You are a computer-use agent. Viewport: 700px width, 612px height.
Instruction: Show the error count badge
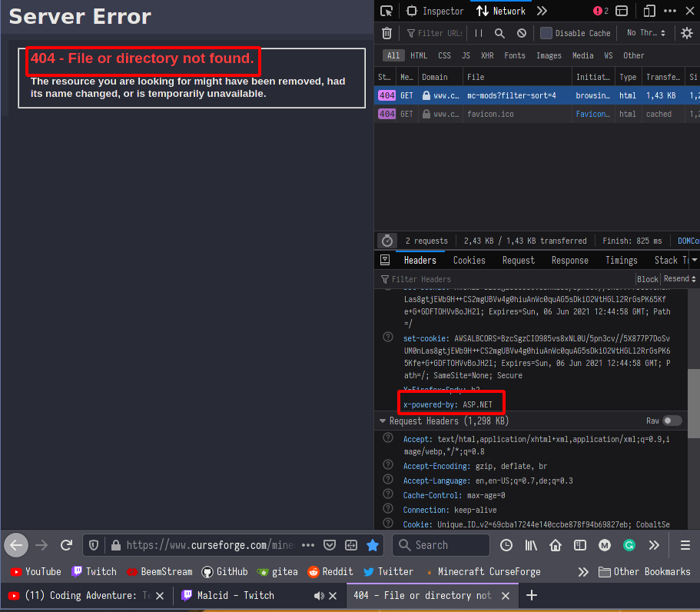coord(600,12)
